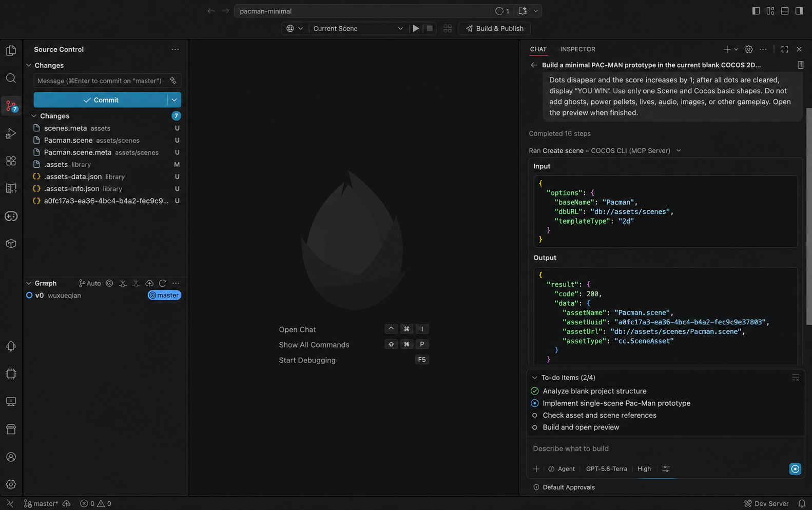This screenshot has height=510, width=812.
Task: Open the Agent mode picker
Action: point(562,469)
